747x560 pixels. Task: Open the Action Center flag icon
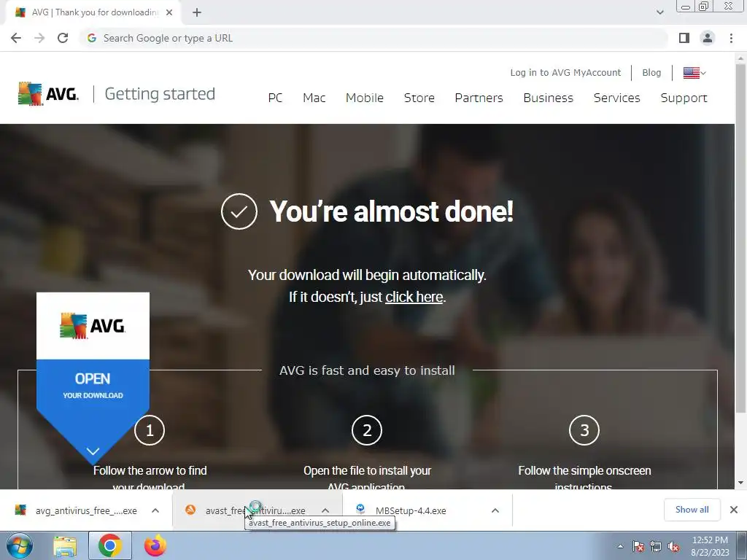pyautogui.click(x=638, y=547)
